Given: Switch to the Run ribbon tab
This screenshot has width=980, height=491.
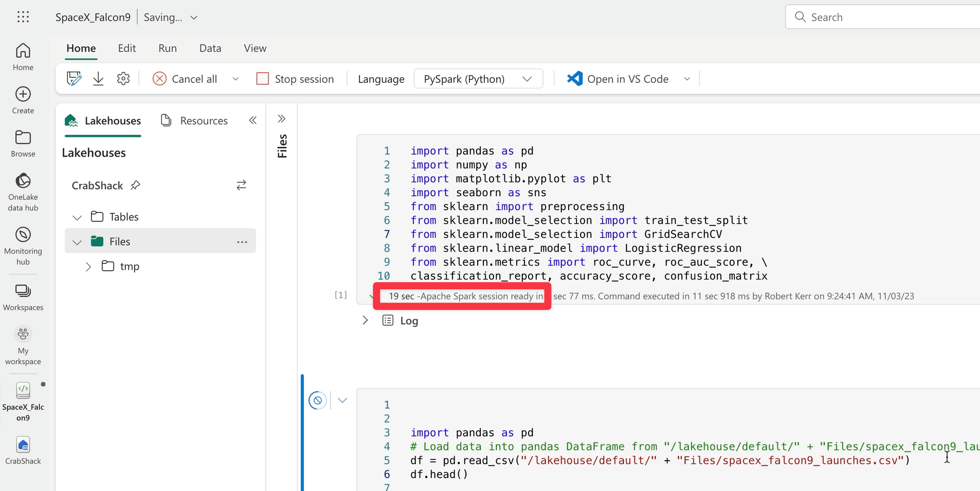Looking at the screenshot, I should 168,48.
